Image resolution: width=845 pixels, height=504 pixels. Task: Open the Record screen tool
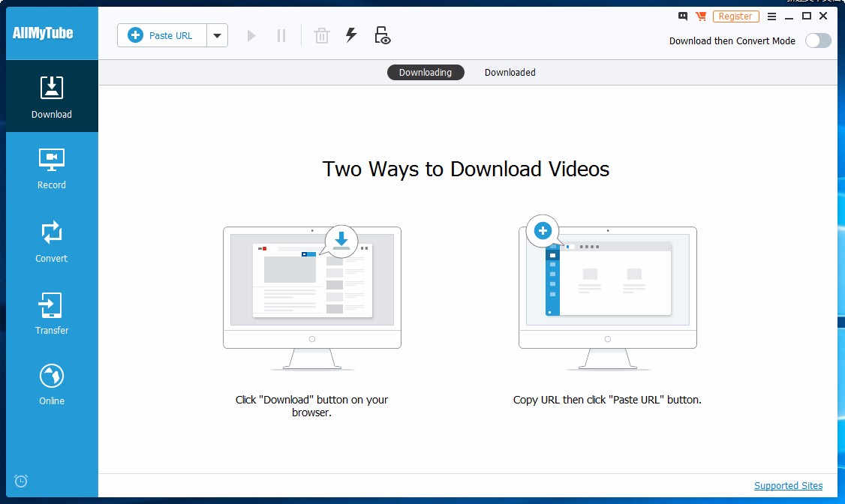52,169
